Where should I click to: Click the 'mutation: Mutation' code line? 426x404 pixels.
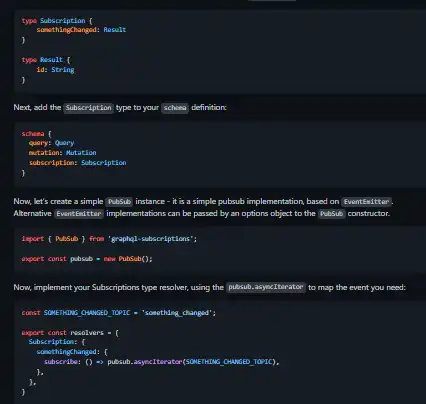62,153
